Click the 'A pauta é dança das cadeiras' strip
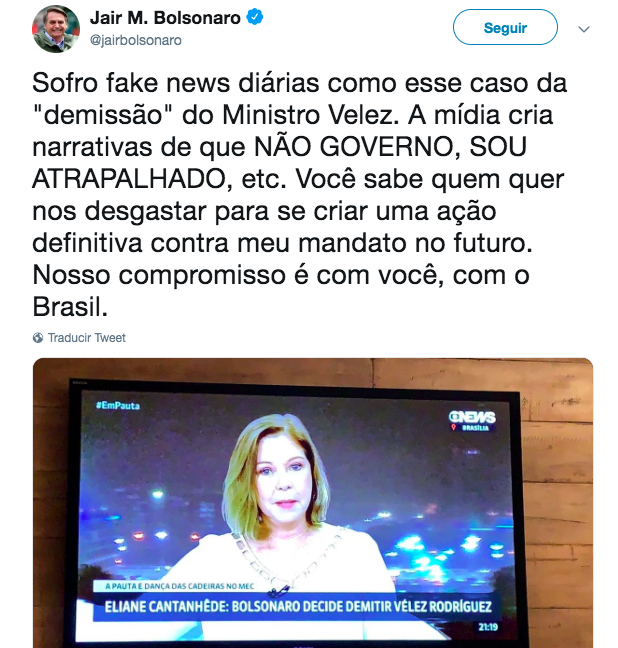The width and height of the screenshot is (618, 648). (x=179, y=586)
